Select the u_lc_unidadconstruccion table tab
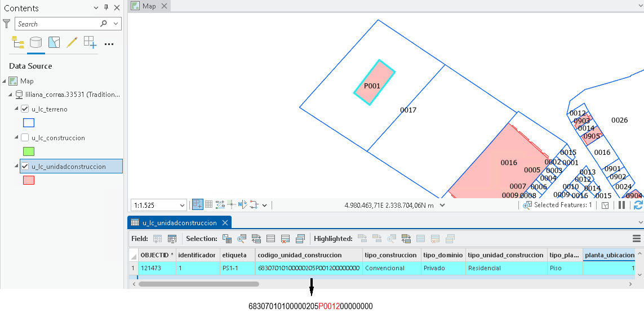Viewport: 644px width, 326px height. pyautogui.click(x=180, y=222)
